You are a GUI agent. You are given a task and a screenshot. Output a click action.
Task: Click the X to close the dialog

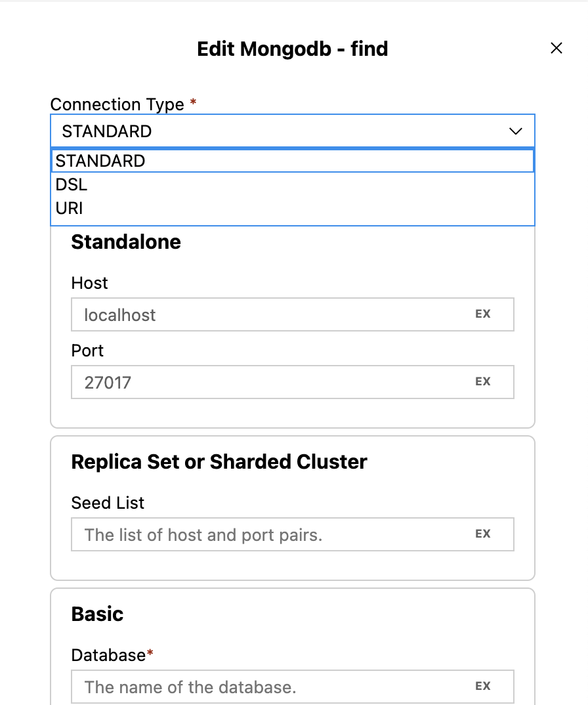556,48
